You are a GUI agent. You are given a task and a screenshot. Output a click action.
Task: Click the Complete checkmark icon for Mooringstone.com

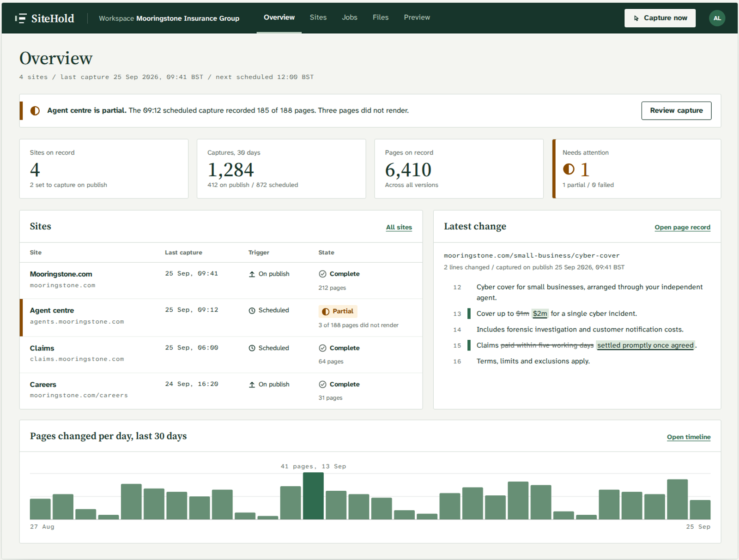tap(322, 274)
